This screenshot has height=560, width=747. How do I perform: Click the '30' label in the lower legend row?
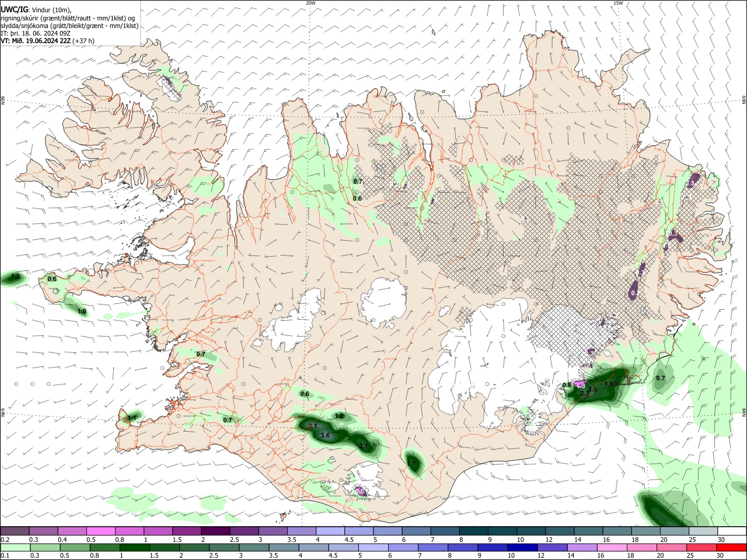721,556
